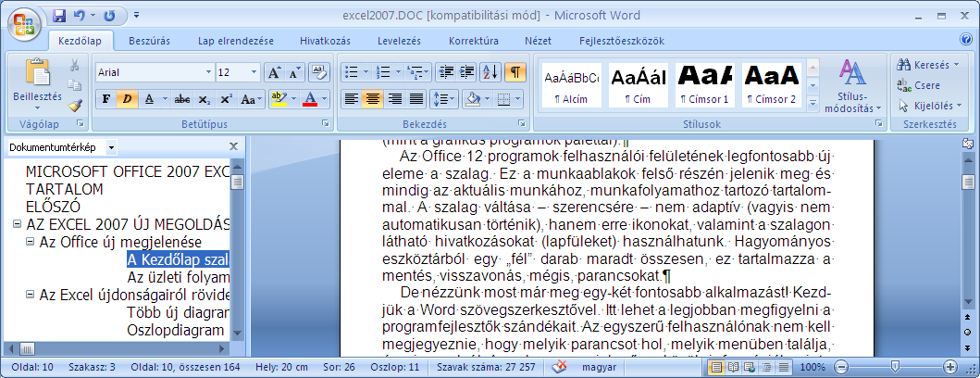Redo the action in the quick access toolbar

pos(109,15)
